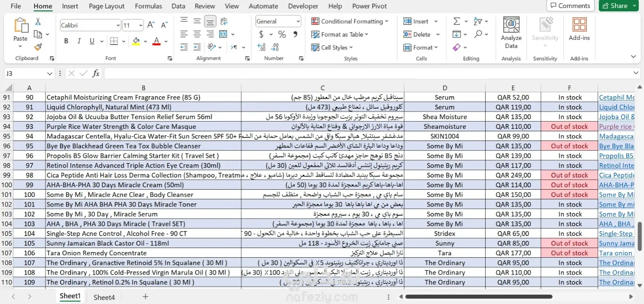Decrease decimal places
Screen dimensions: 644x304
pyautogui.click(x=275, y=47)
